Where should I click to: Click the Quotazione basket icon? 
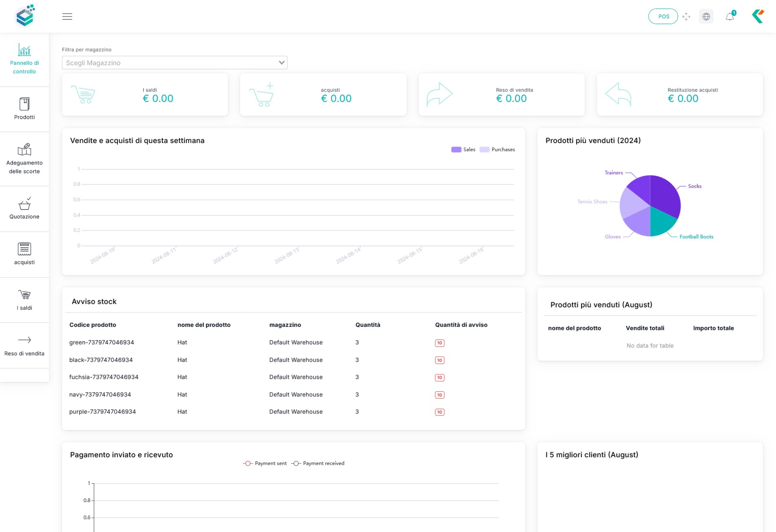tap(25, 203)
